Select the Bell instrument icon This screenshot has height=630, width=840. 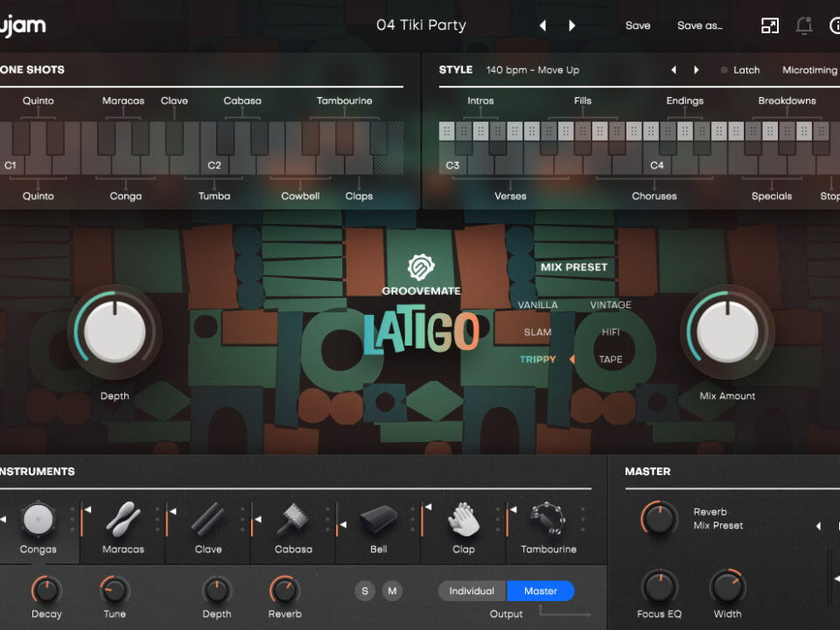378,520
